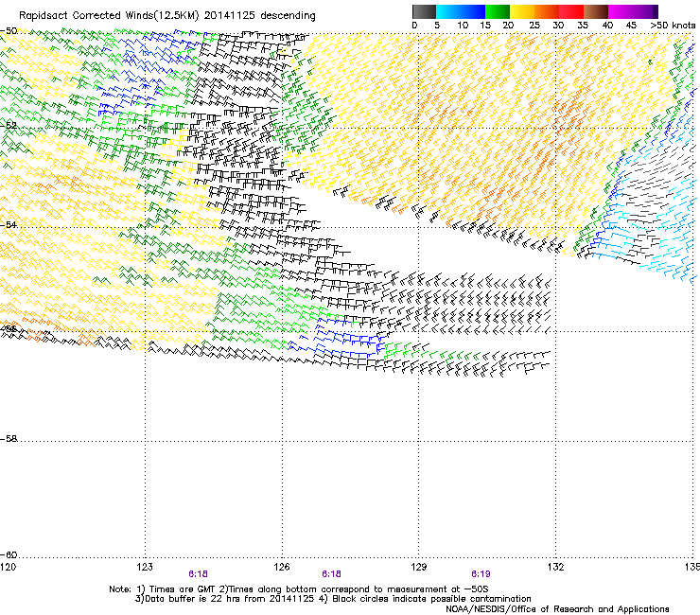
Task: Click the '123' longitude axis label
Action: [x=145, y=567]
